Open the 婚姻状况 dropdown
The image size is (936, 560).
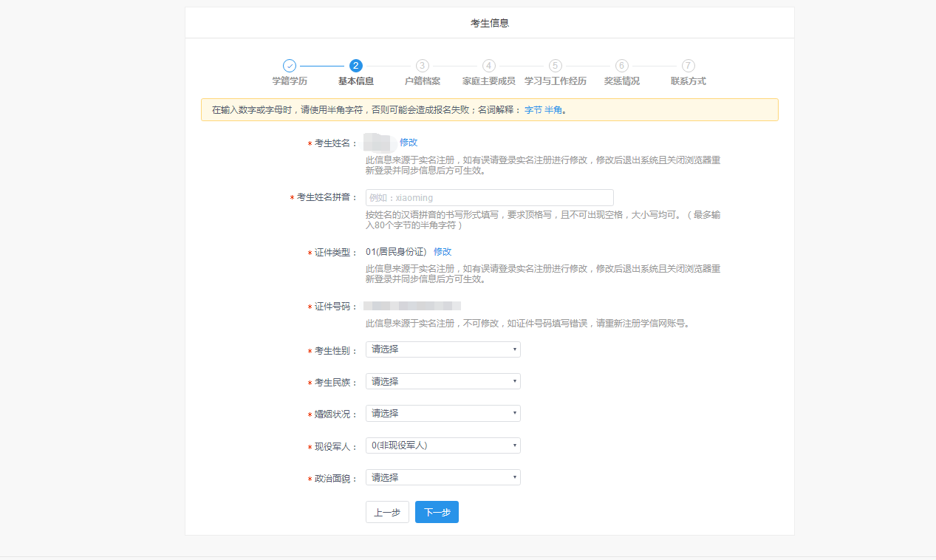(443, 414)
